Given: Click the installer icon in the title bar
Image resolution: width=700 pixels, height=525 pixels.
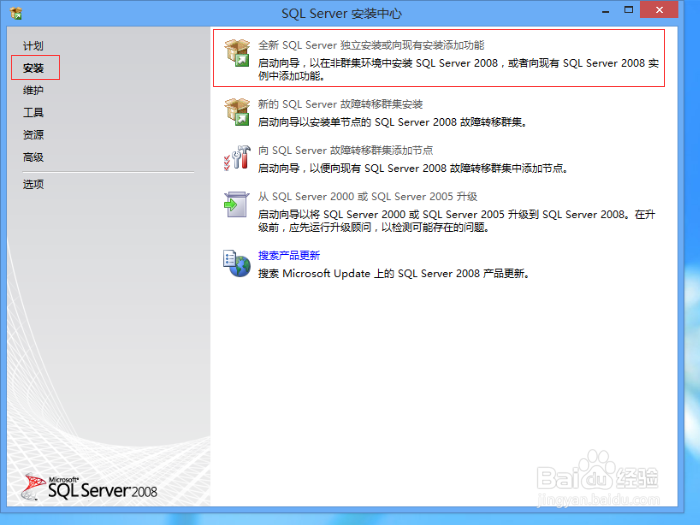Looking at the screenshot, I should (16, 13).
